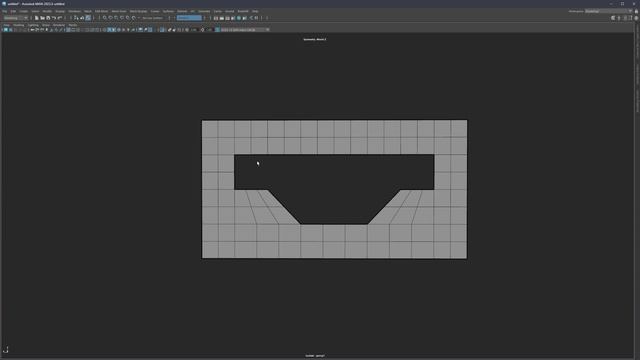Image resolution: width=640 pixels, height=360 pixels.
Task: Open Edit menu
Action: coord(13,11)
